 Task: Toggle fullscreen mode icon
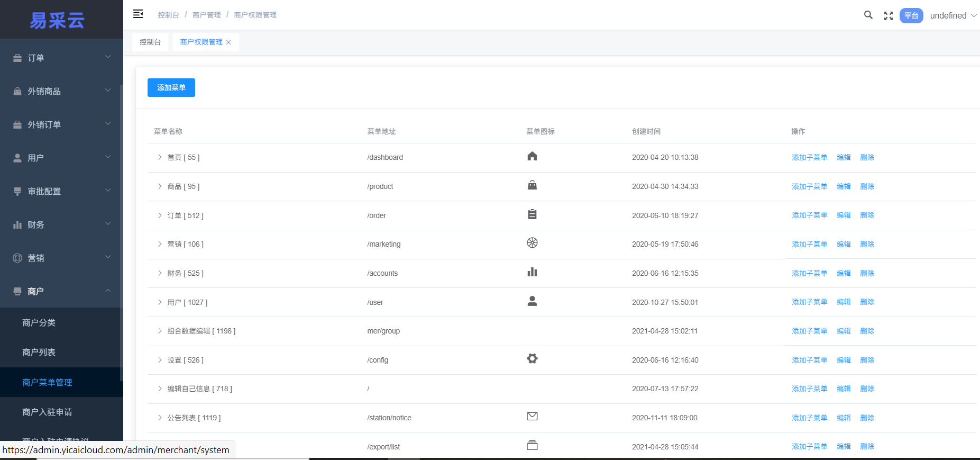click(x=888, y=16)
